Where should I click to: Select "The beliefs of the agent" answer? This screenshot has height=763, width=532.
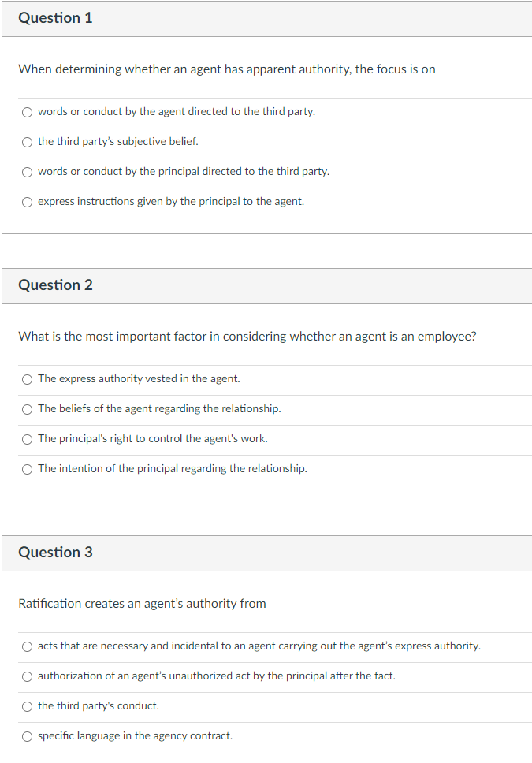pyautogui.click(x=27, y=409)
